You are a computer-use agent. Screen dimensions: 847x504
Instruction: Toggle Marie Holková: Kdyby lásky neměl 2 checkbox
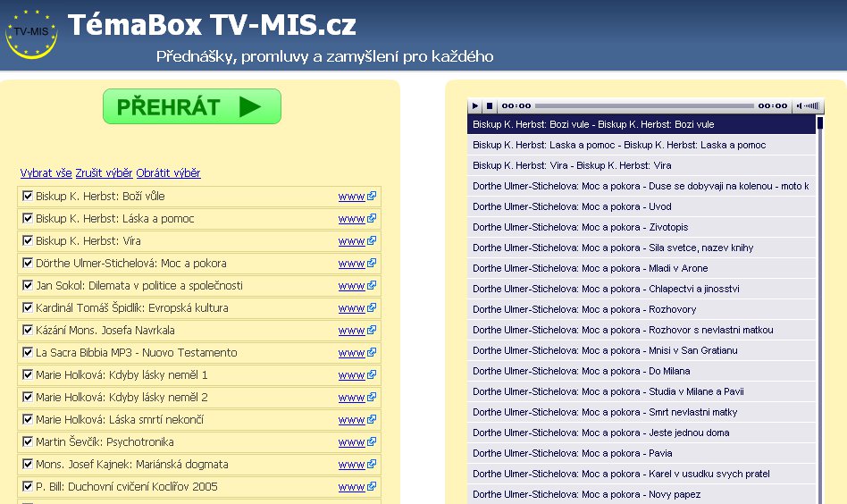(x=28, y=397)
